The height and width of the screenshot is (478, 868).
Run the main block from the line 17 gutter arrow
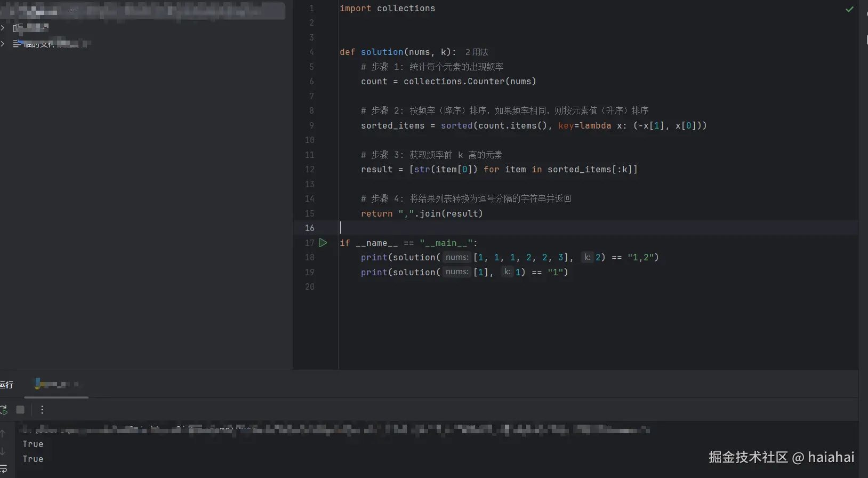coord(323,243)
